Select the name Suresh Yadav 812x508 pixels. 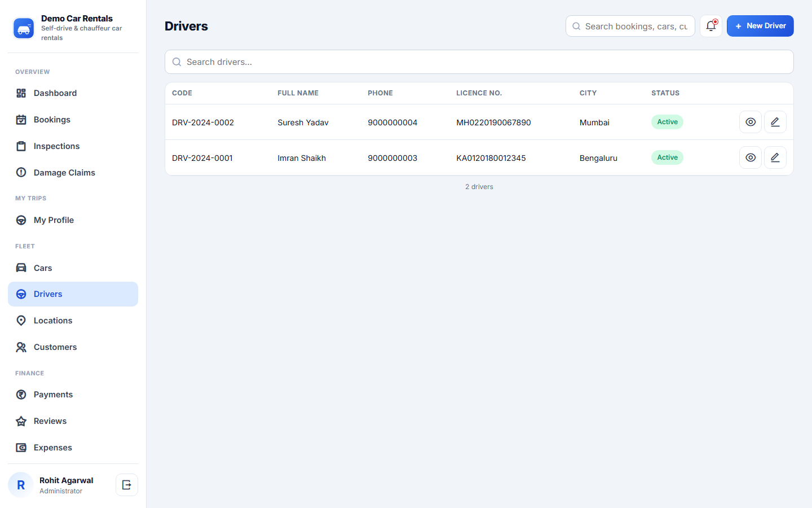pyautogui.click(x=303, y=122)
